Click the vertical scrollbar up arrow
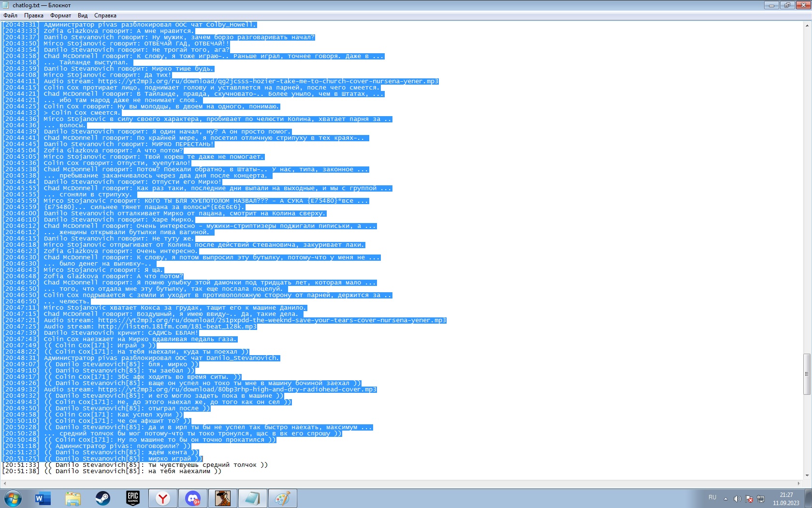Viewport: 812px width, 508px height. 807,26
